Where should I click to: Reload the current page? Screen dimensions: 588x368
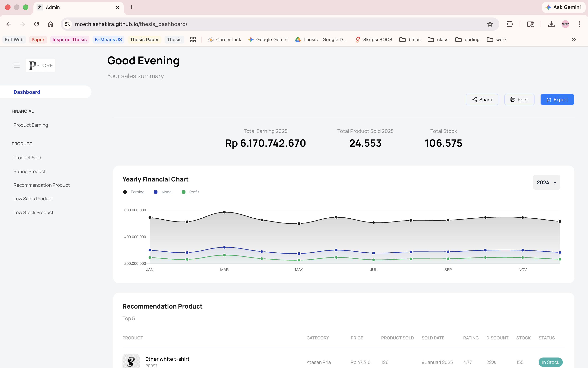pyautogui.click(x=37, y=24)
